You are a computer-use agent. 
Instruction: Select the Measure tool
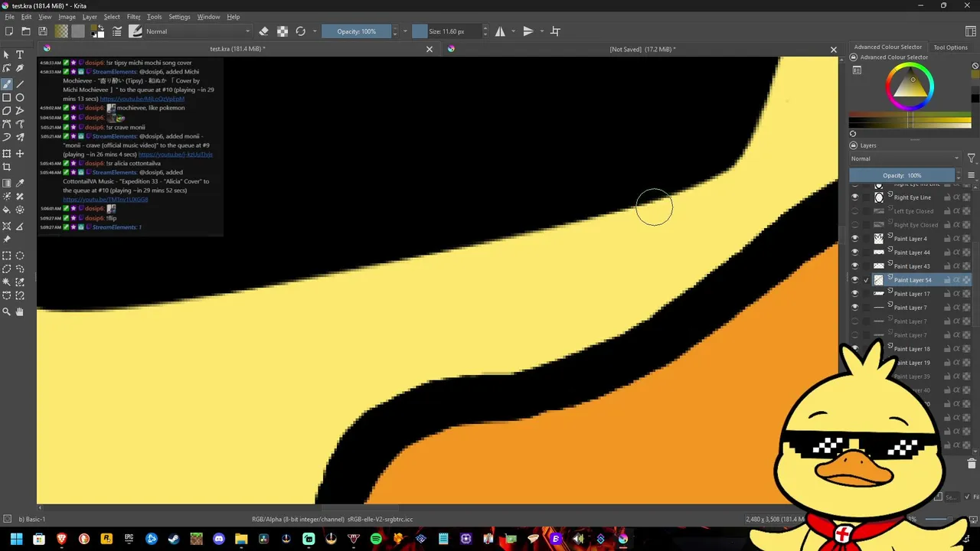20,227
